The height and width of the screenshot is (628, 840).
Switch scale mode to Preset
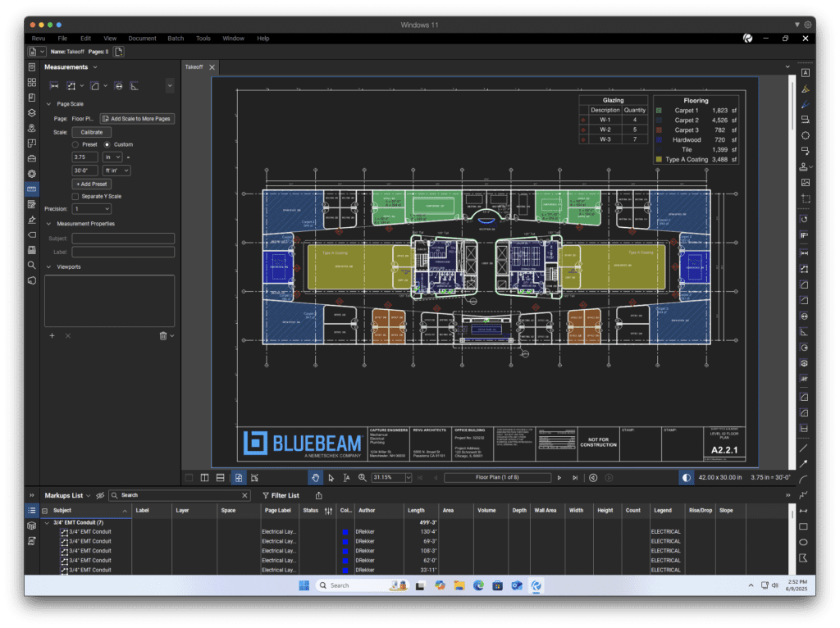[75, 144]
